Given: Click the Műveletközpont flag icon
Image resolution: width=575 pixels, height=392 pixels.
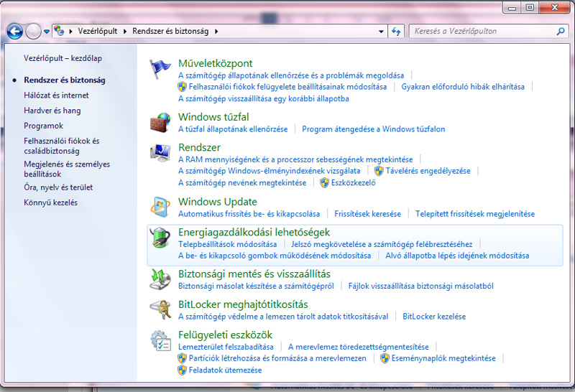Looking at the screenshot, I should click(160, 69).
